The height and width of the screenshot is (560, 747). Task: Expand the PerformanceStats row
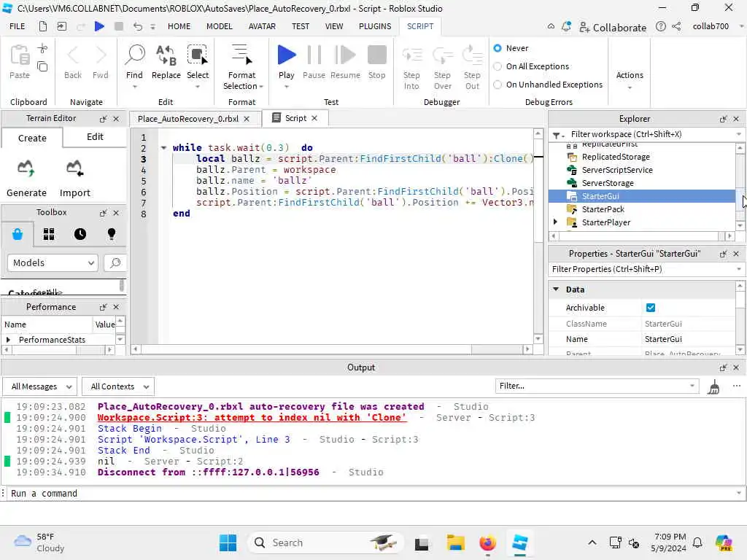[x=8, y=340]
